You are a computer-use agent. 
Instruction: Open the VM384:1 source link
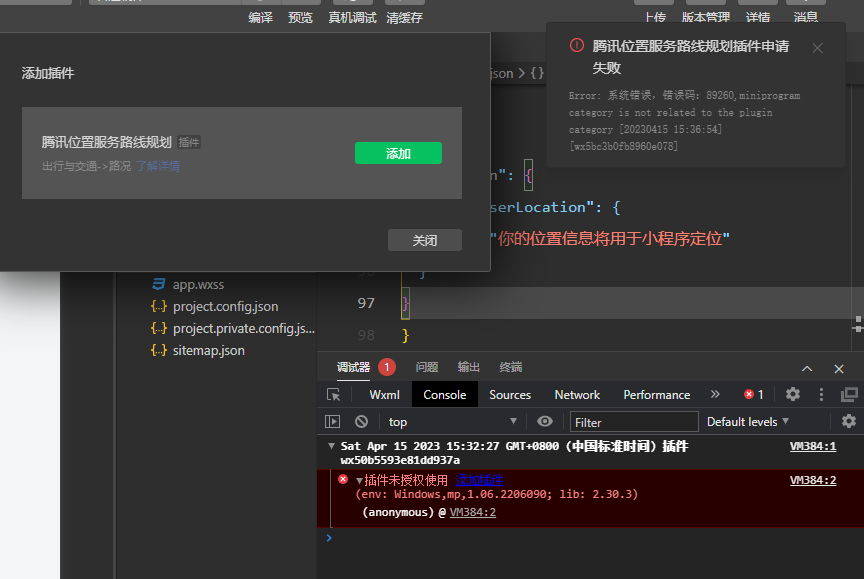812,446
